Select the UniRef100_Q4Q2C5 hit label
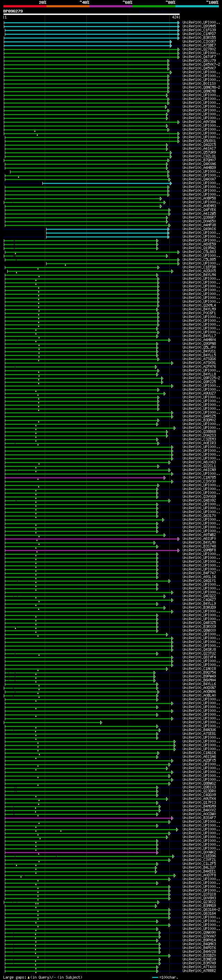Viewport: 222px width, 980px height. 199,145
